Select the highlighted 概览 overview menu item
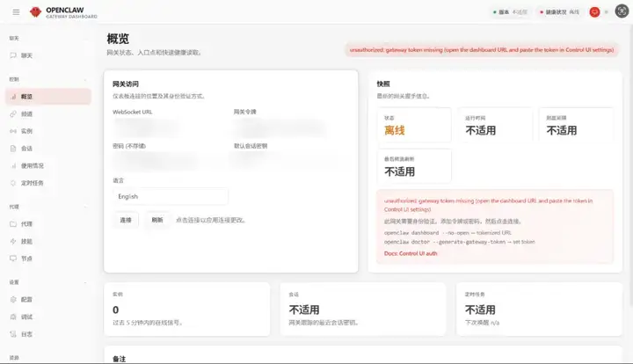Screen dimensions: 633x364 click(48, 97)
